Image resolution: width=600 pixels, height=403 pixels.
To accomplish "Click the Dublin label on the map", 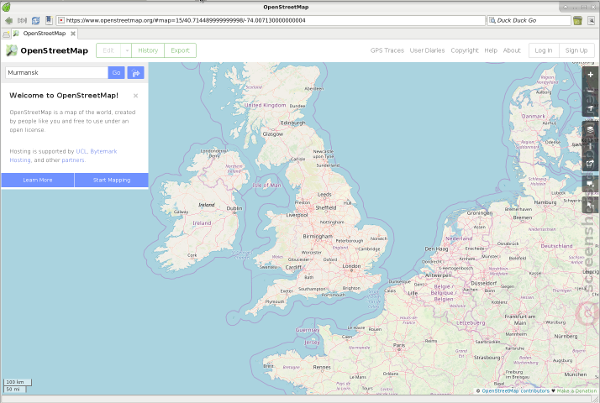I will tap(234, 208).
